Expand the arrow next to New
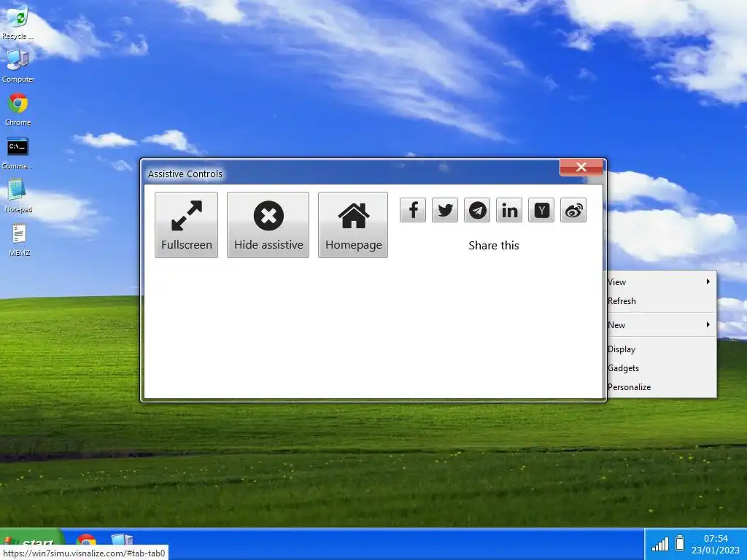Image resolution: width=747 pixels, height=560 pixels. coord(708,324)
